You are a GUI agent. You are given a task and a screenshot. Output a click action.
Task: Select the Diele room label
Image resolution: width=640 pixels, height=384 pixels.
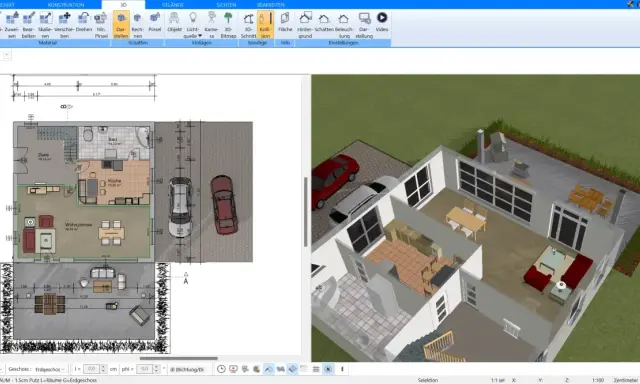43,155
